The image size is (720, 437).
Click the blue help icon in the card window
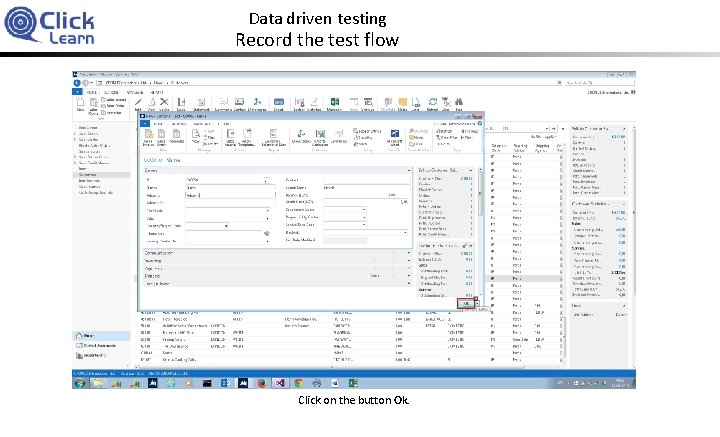tap(480, 123)
